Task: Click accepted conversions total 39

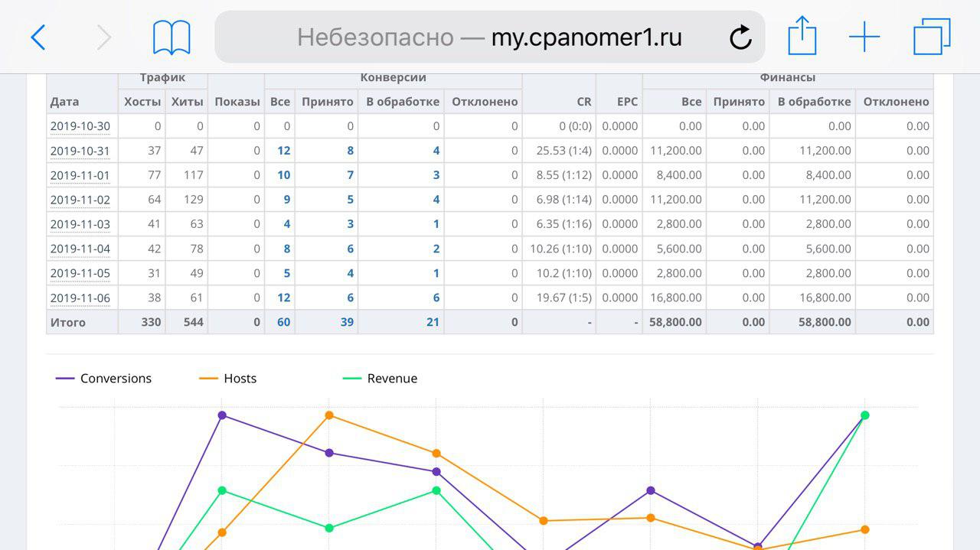Action: coord(347,322)
